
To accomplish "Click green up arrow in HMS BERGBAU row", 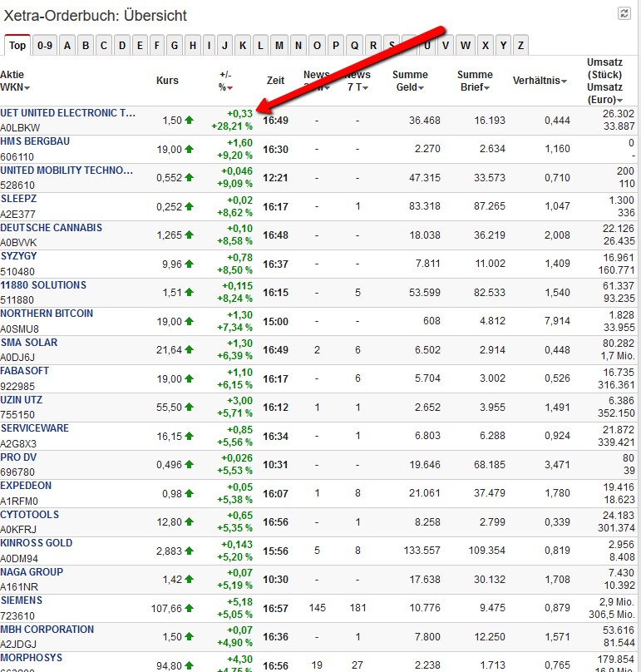I will pyautogui.click(x=190, y=149).
